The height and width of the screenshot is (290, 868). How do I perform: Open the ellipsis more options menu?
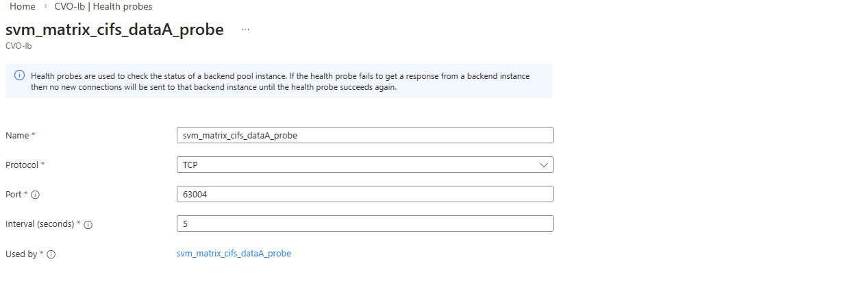point(245,30)
